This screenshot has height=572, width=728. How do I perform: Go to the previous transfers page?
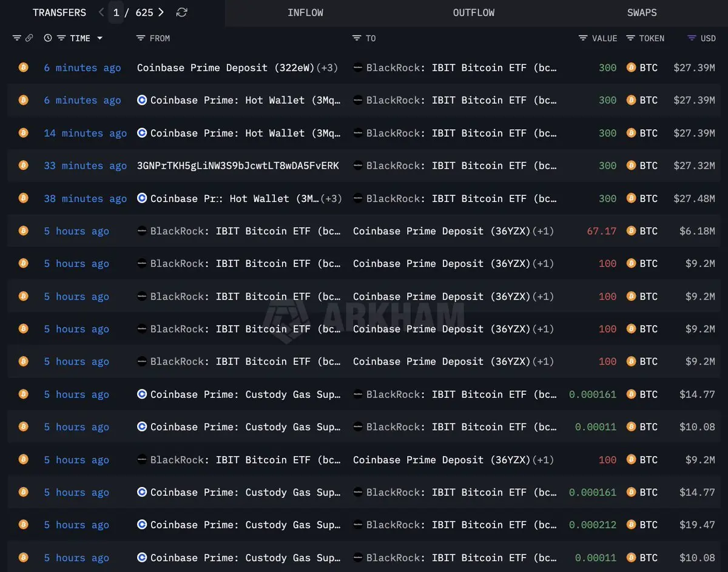point(101,12)
